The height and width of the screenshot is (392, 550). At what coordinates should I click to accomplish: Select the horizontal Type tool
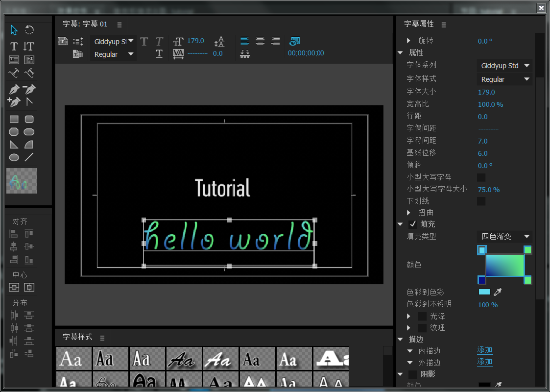click(14, 47)
